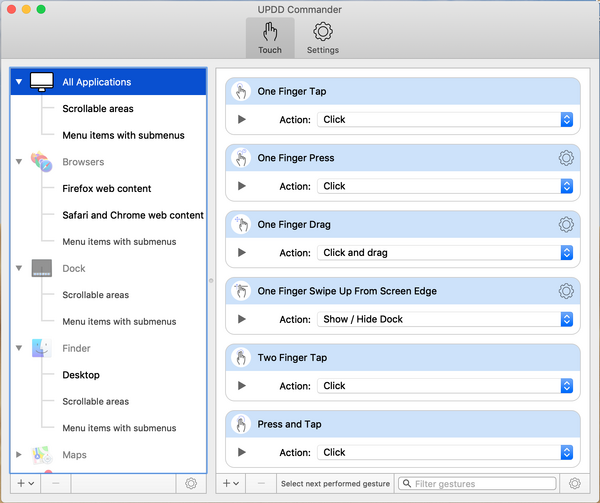Click the add gesture plus button
600x503 pixels.
point(231,483)
